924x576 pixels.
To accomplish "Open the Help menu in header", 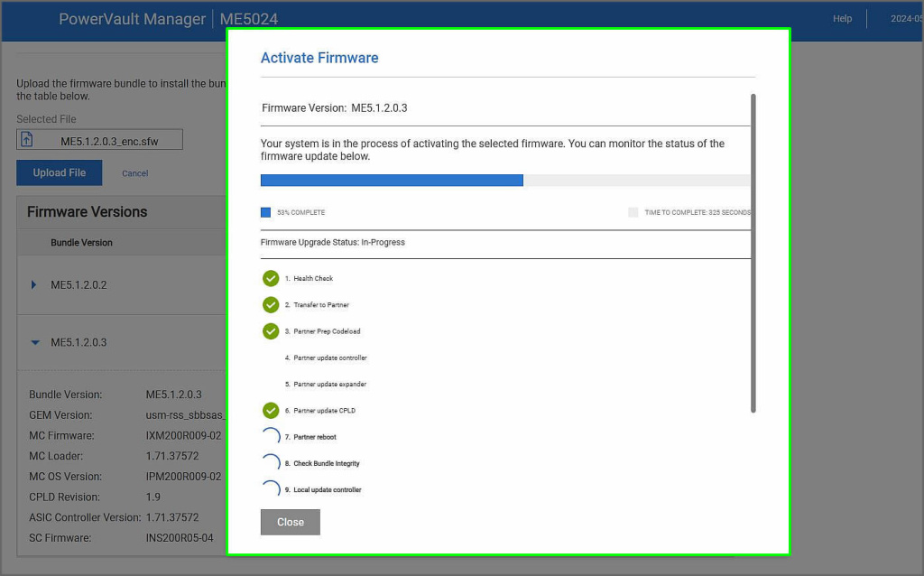I will point(842,19).
